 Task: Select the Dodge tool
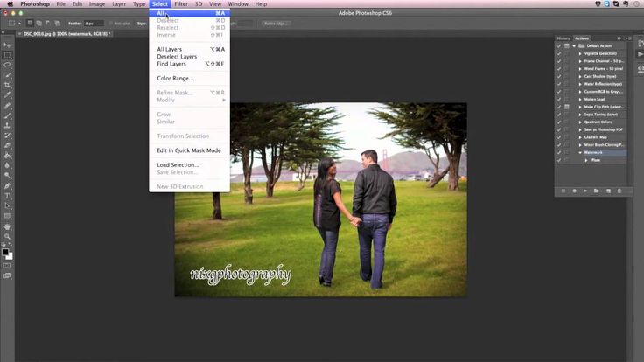[x=7, y=176]
